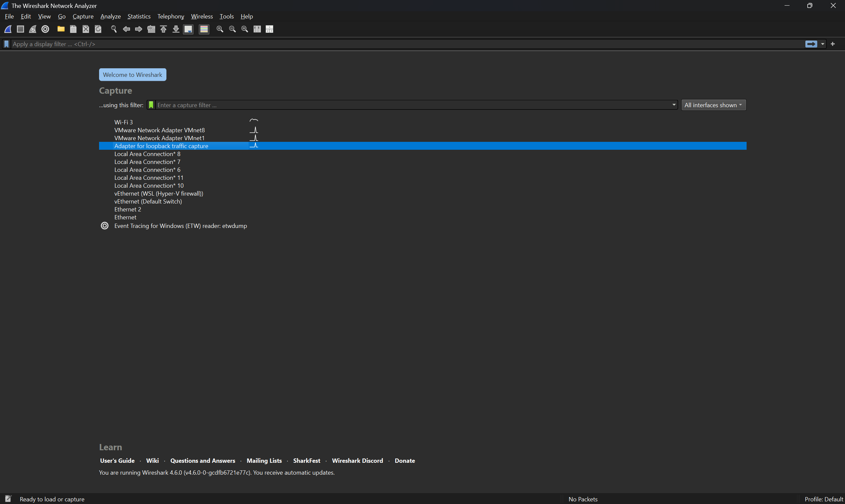Click the ETW reader settings gear
The image size is (845, 504).
pos(105,226)
